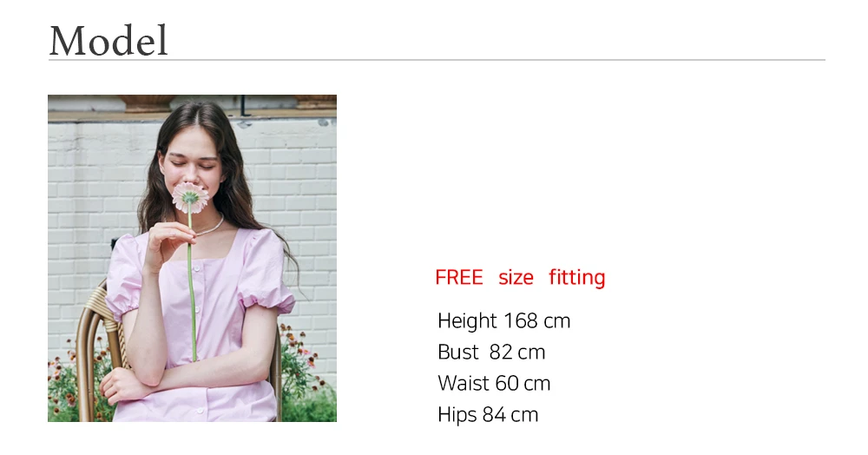Click the red FREE size fitting text
Image resolution: width=868 pixels, height=455 pixels.
click(x=520, y=277)
